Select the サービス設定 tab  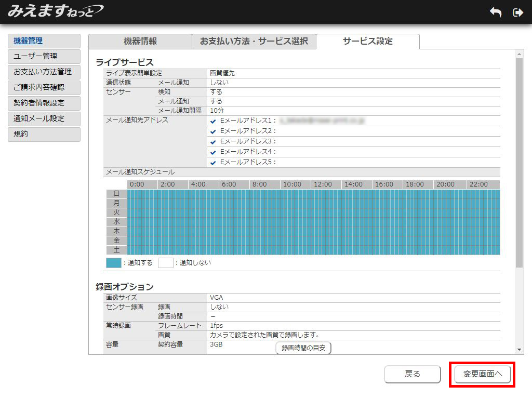[367, 42]
